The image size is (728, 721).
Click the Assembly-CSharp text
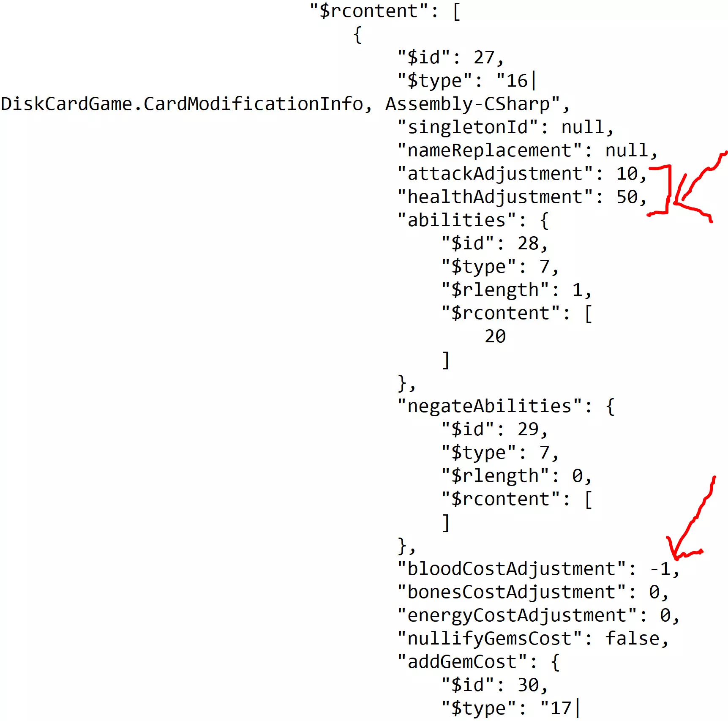click(468, 104)
